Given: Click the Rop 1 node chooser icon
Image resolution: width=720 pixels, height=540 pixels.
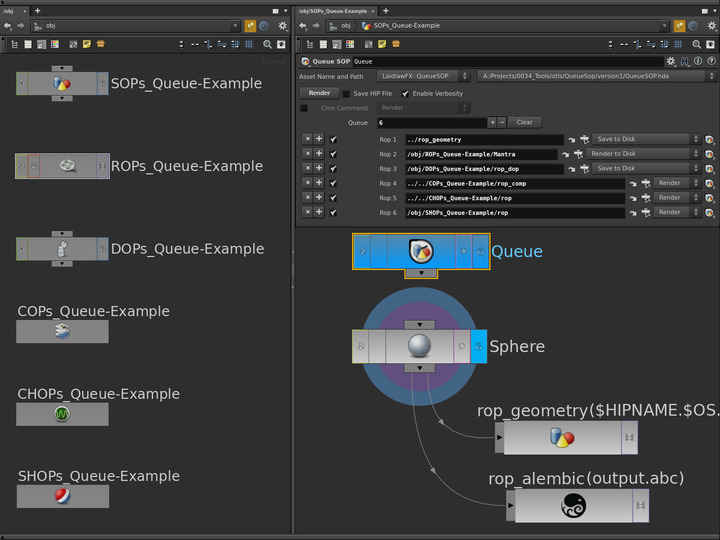Looking at the screenshot, I should coord(583,140).
